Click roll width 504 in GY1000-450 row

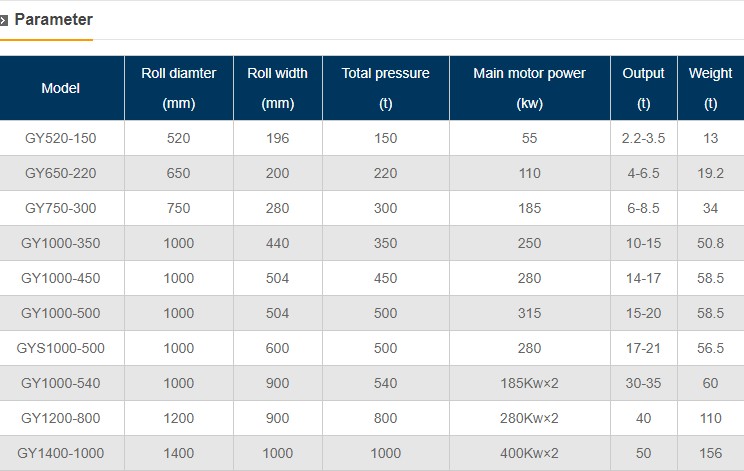(x=278, y=278)
